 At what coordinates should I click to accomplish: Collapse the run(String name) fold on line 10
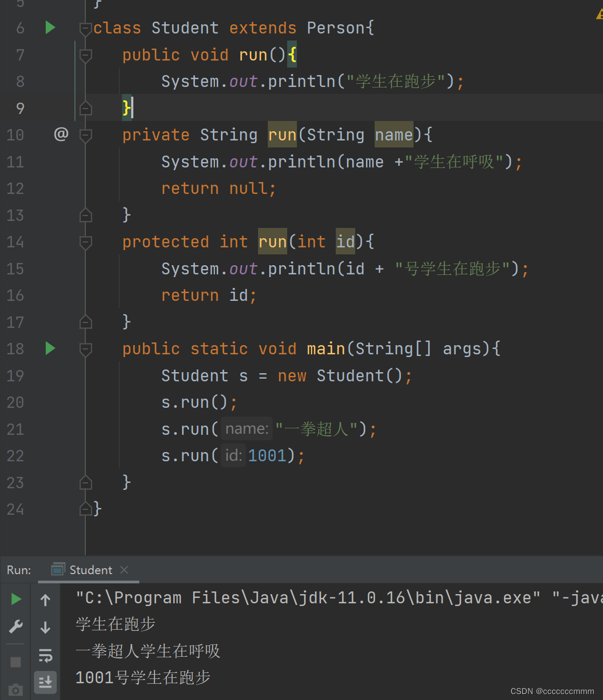click(85, 135)
